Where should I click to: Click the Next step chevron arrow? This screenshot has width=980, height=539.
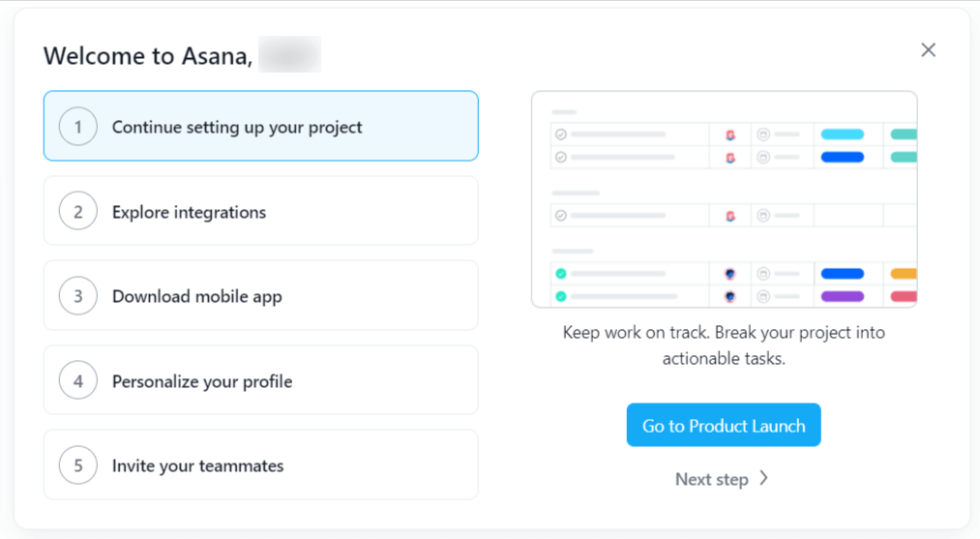pos(764,478)
